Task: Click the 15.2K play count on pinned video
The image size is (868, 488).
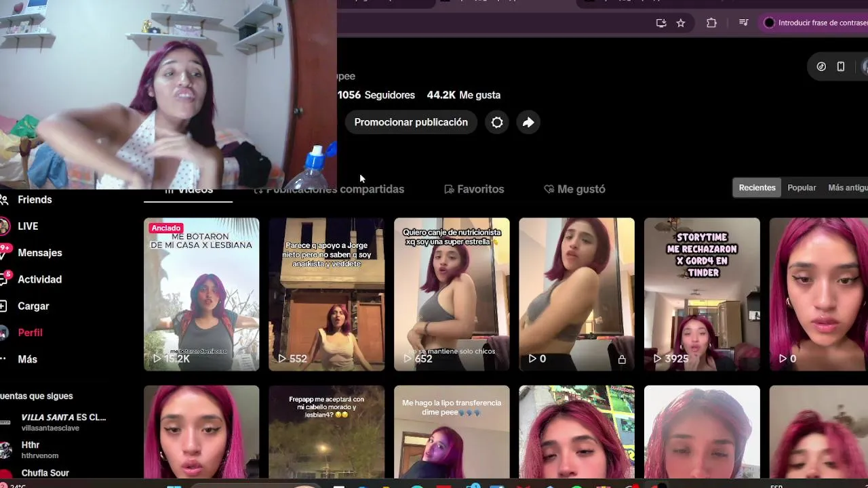Action: 172,359
